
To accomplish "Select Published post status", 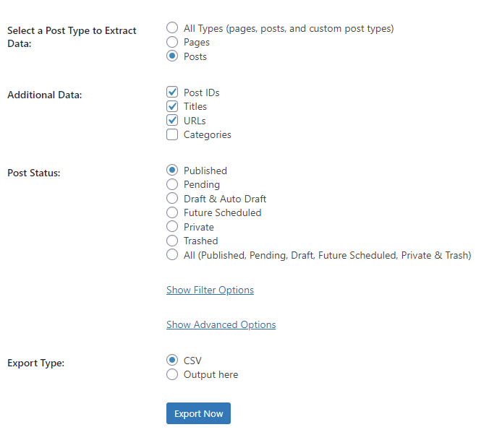I will pos(172,171).
